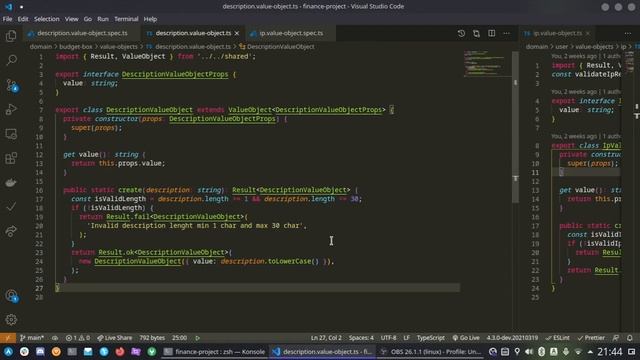Image resolution: width=640 pixels, height=360 pixels.
Task: Click 'Ln 27, Col 2' cursor position indicator
Action: pos(326,338)
